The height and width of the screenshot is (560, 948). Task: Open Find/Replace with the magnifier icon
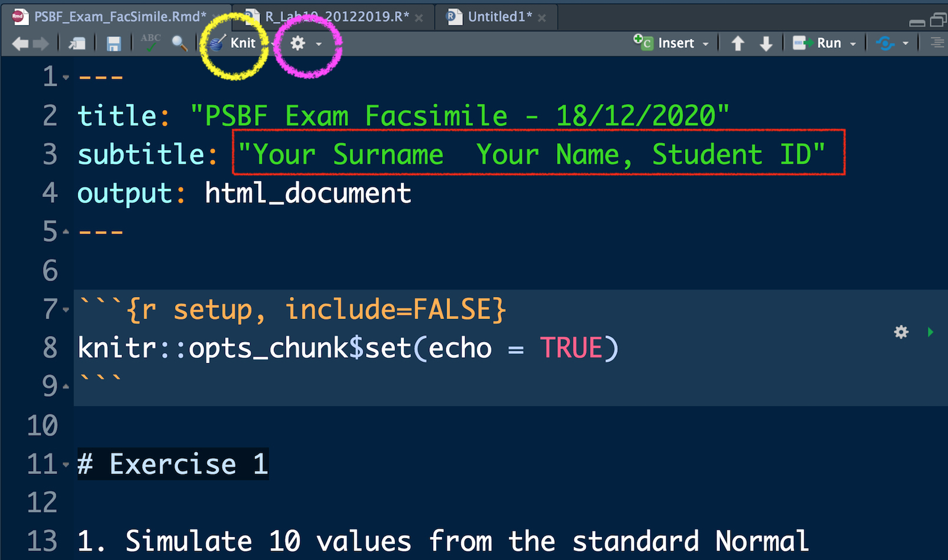179,43
